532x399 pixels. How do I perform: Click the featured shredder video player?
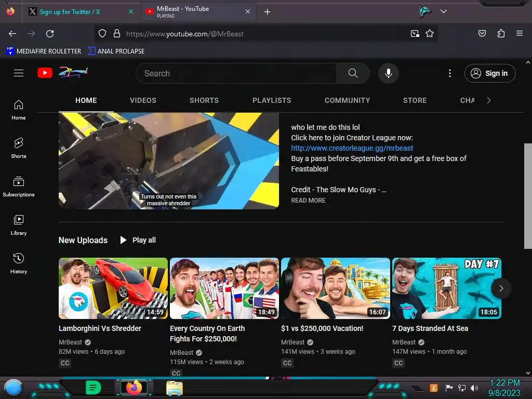click(169, 161)
